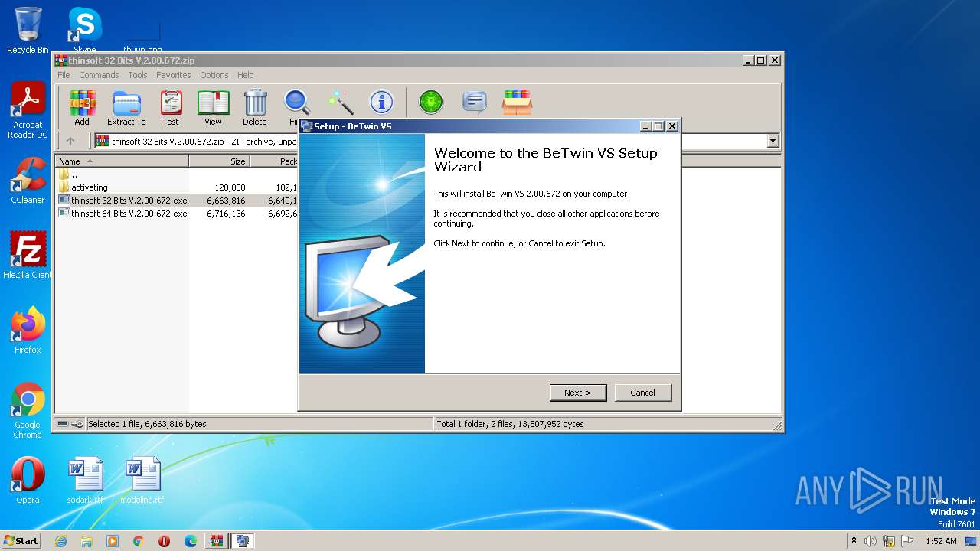Select modelinc.rtf desktop file
Viewport: 980px width, 551px height.
[142, 481]
